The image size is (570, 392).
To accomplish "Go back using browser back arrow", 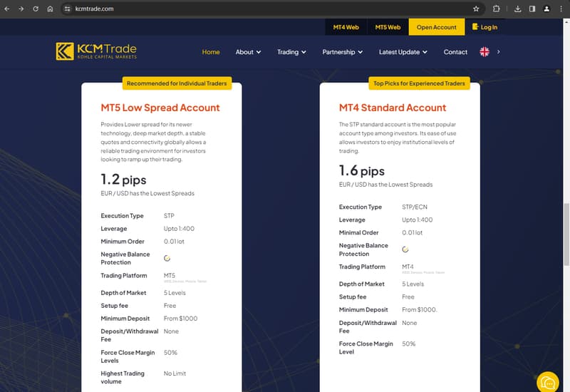I will (x=7, y=9).
